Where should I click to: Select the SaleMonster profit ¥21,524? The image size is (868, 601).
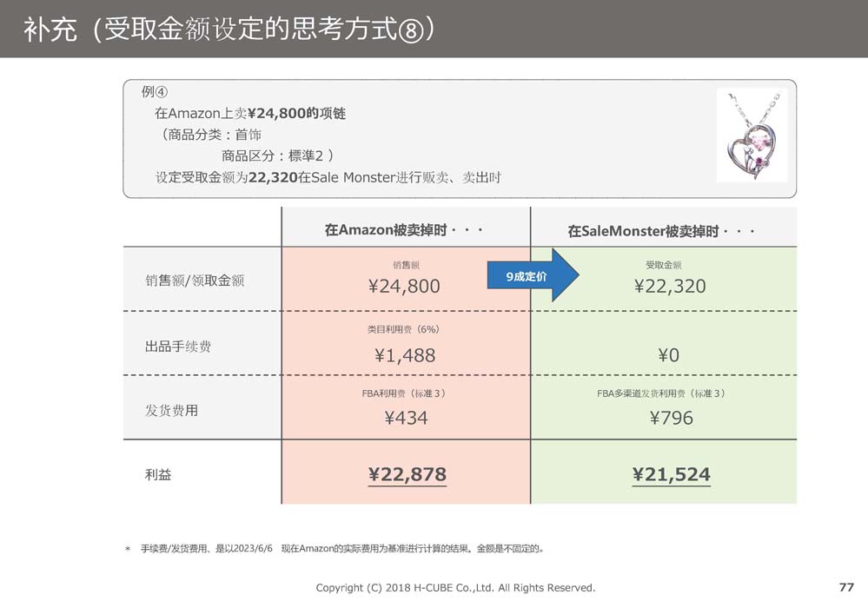672,475
